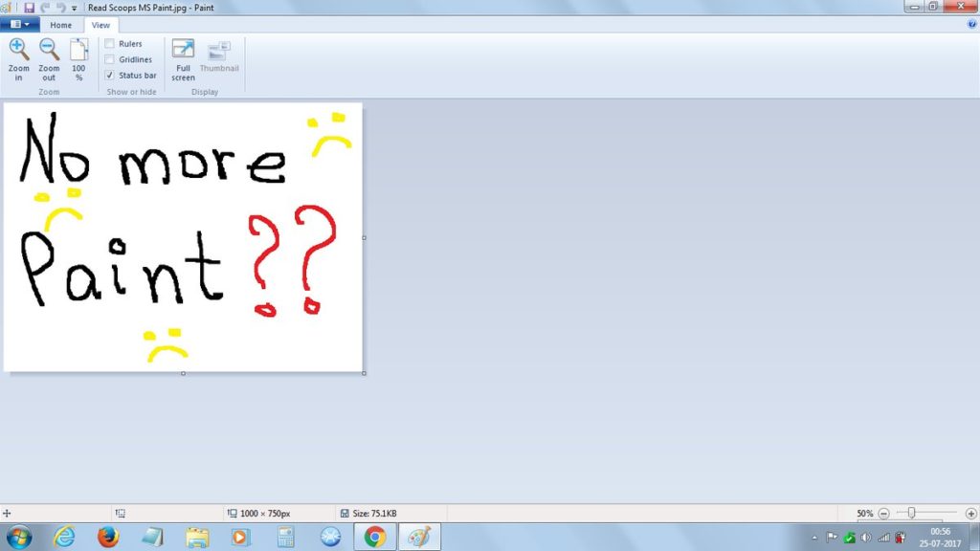This screenshot has height=551, width=980.
Task: Click the canvas right-edge middle resize handle
Action: [x=364, y=237]
